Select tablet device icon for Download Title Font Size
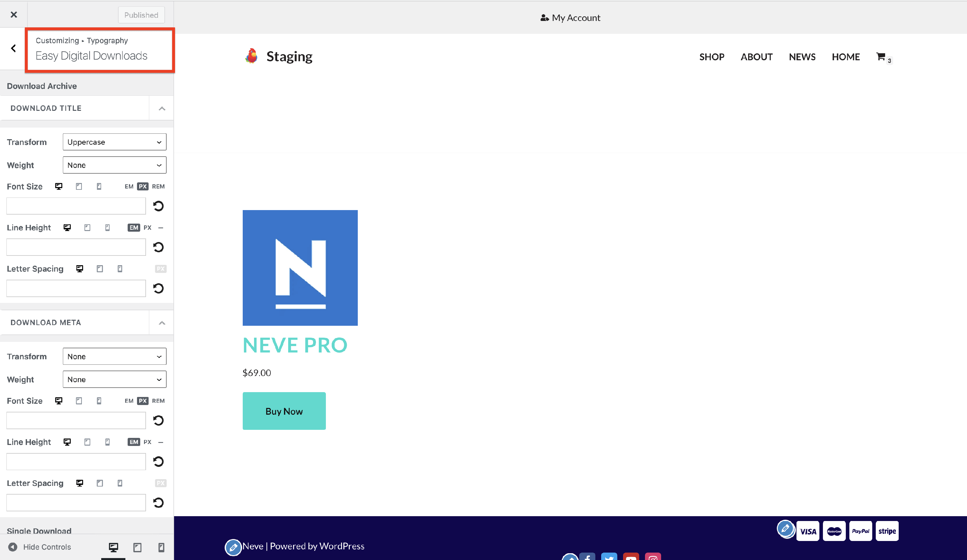 tap(79, 187)
